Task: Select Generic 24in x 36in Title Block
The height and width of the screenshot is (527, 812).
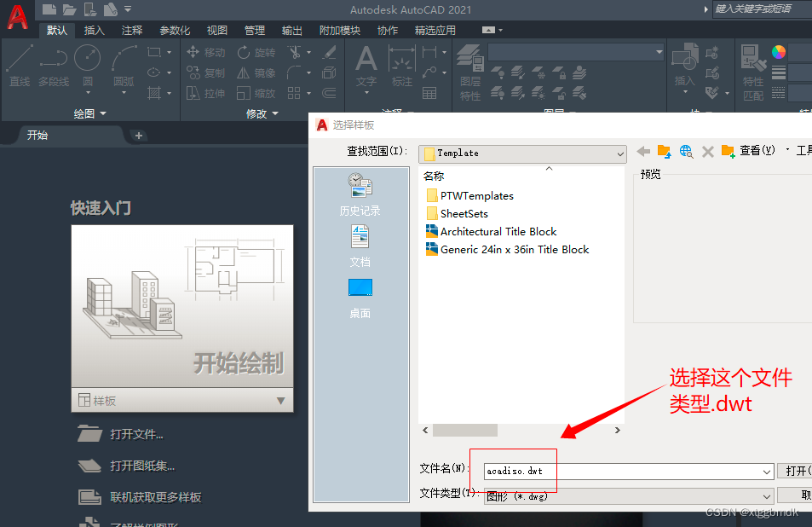Action: 508,249
